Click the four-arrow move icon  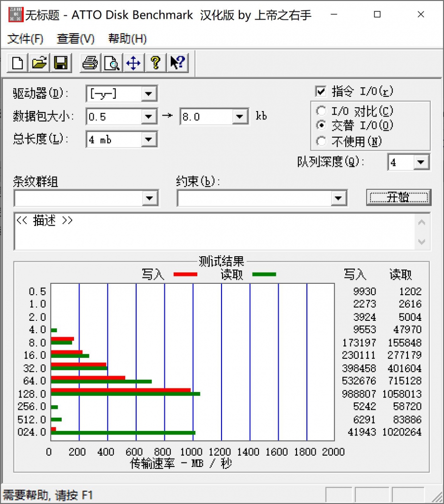pos(133,63)
